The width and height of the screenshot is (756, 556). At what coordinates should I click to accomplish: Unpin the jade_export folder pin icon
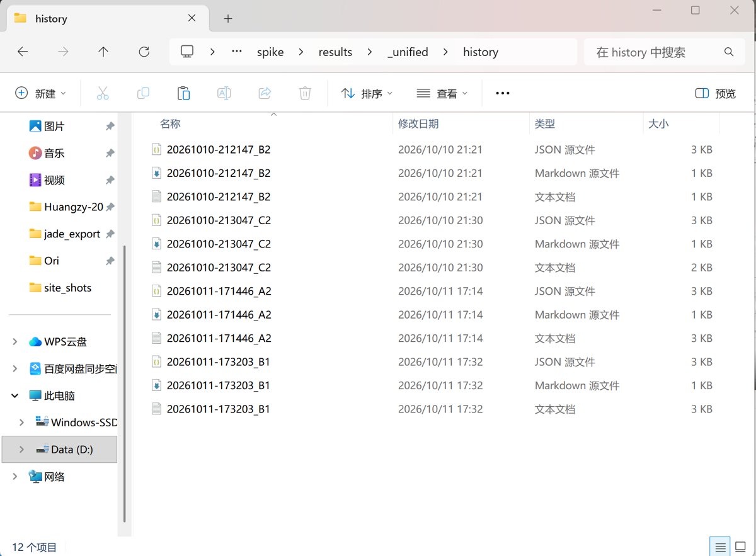(x=110, y=234)
